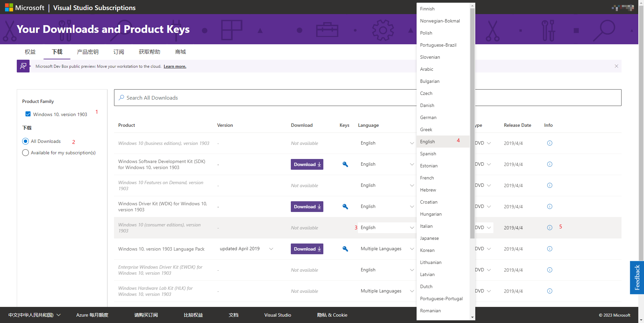
Task: Show info for business editions row
Action: coord(549,143)
